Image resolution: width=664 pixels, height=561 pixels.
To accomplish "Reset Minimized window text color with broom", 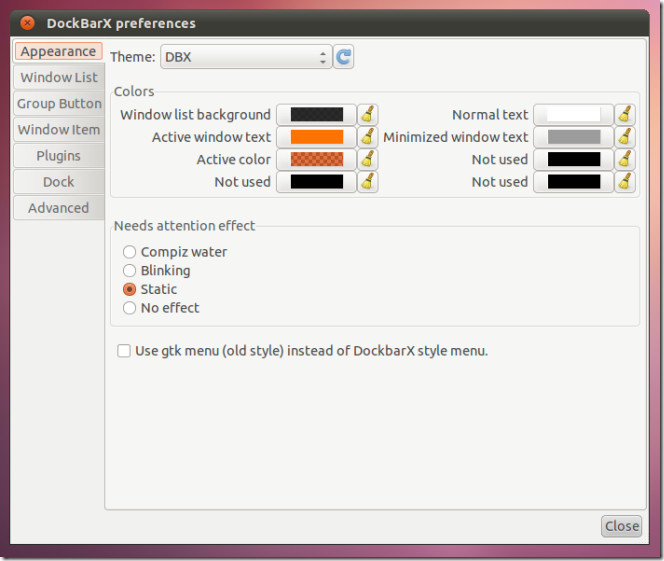I will tap(625, 137).
